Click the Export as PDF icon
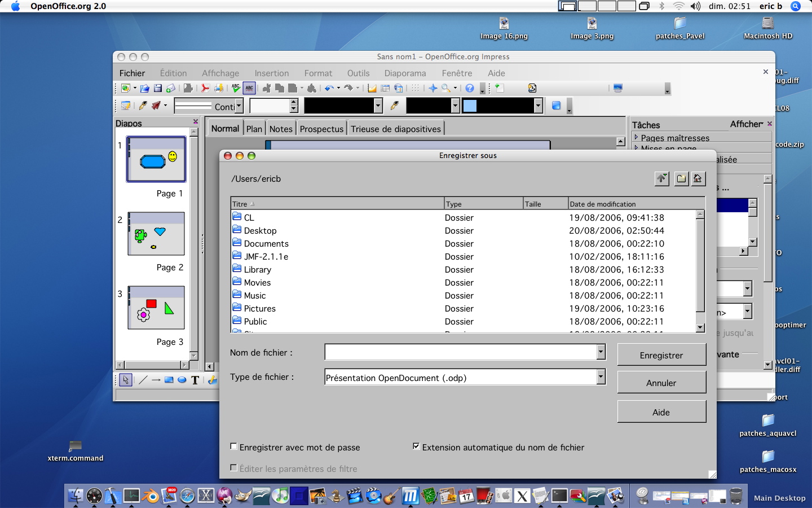 tap(205, 88)
